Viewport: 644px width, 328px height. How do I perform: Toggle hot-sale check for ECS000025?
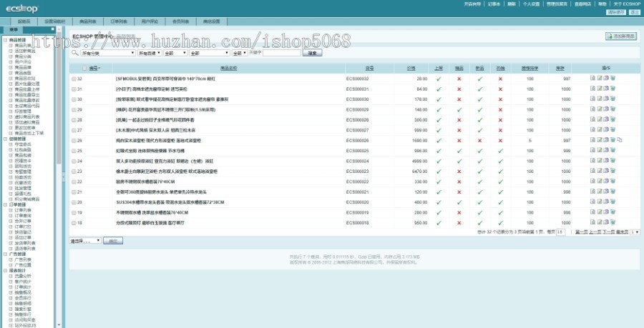(x=500, y=151)
